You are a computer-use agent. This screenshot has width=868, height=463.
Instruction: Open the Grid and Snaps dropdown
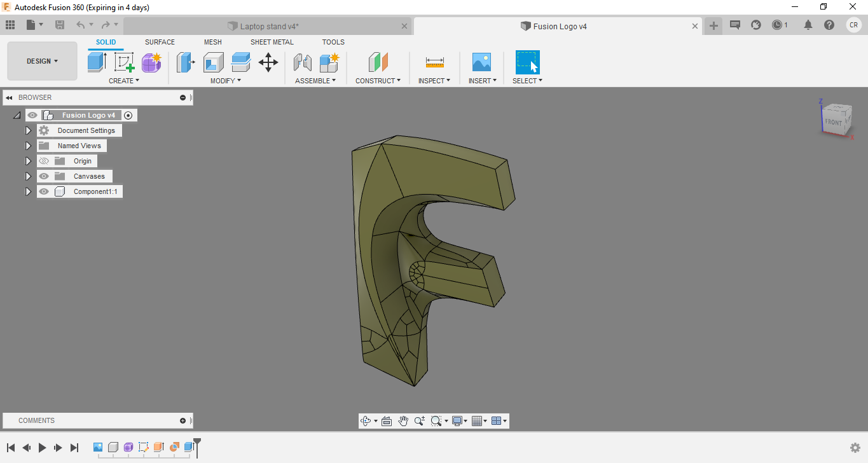pos(478,420)
